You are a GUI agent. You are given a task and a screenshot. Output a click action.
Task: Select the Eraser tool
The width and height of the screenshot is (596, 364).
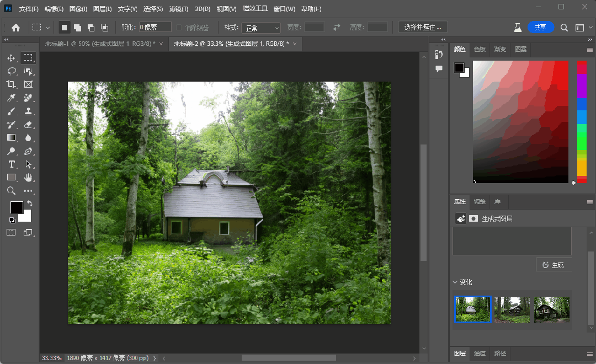pyautogui.click(x=28, y=125)
